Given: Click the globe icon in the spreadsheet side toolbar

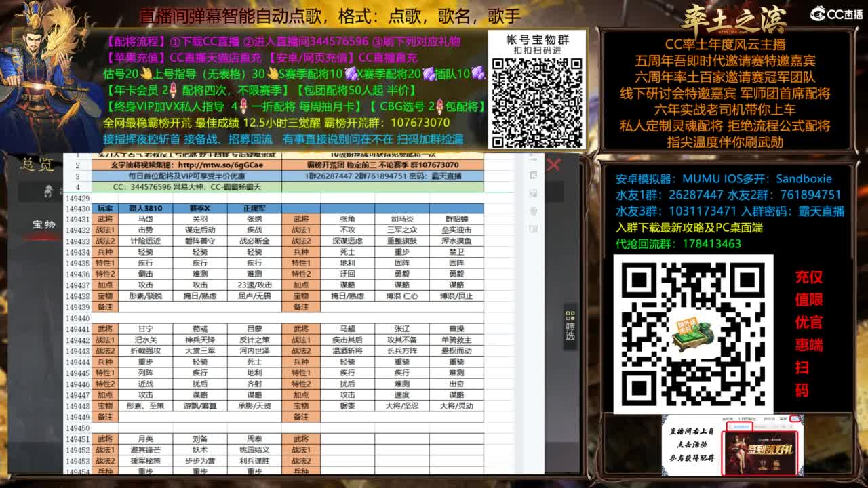Looking at the screenshot, I should pos(534,210).
